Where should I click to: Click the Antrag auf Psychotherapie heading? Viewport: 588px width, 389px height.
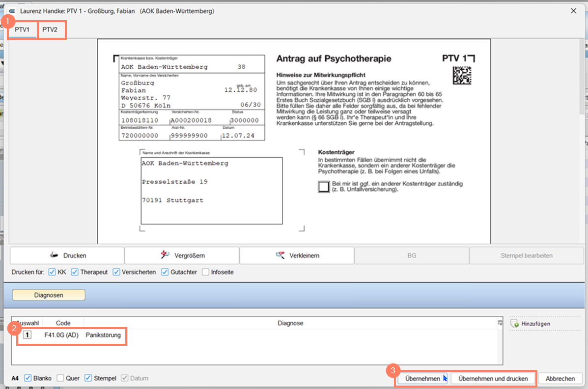334,58
